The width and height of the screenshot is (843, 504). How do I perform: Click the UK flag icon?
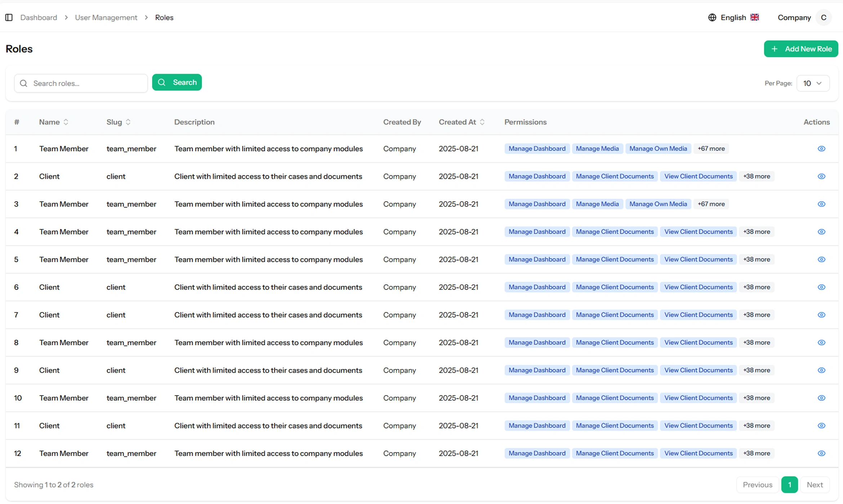click(x=754, y=17)
